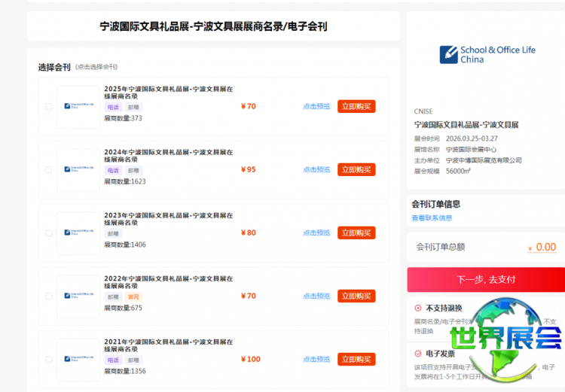Tick the 2021 exhibitor catalog checkbox
This screenshot has height=392, width=565.
tap(49, 360)
